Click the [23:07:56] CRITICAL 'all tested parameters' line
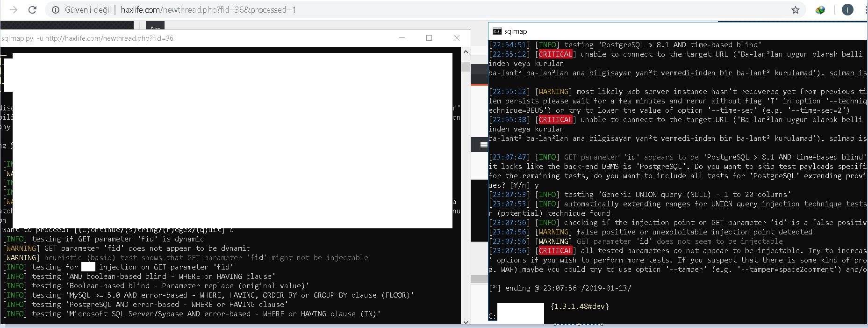868x328 pixels. (x=678, y=251)
